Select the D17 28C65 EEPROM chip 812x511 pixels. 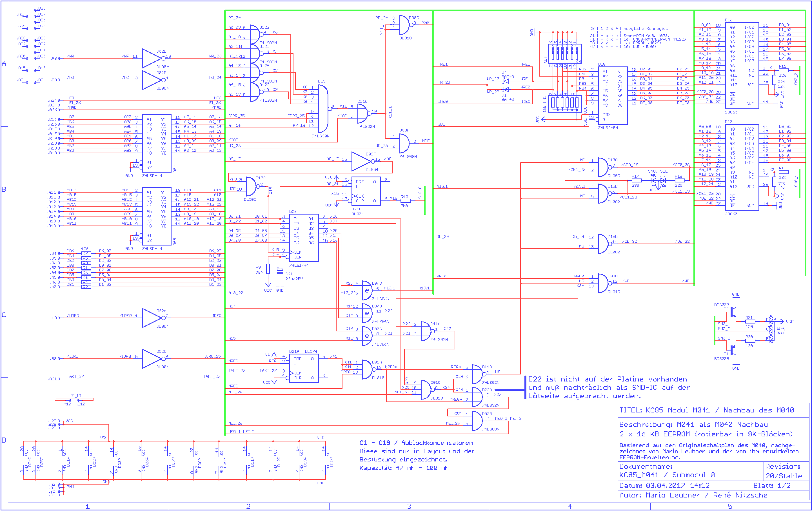[742, 167]
